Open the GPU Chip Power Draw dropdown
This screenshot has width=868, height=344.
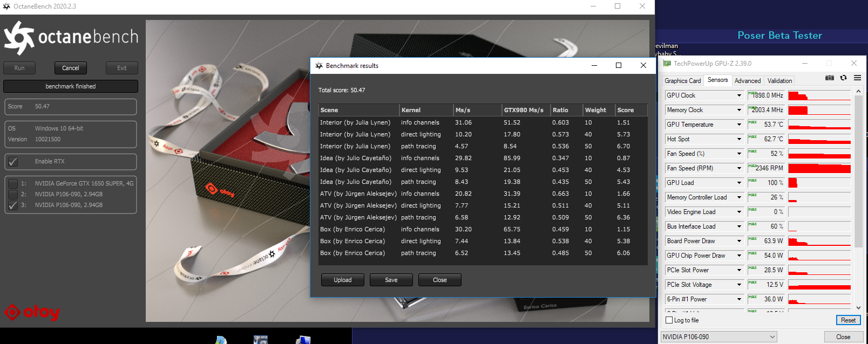740,256
